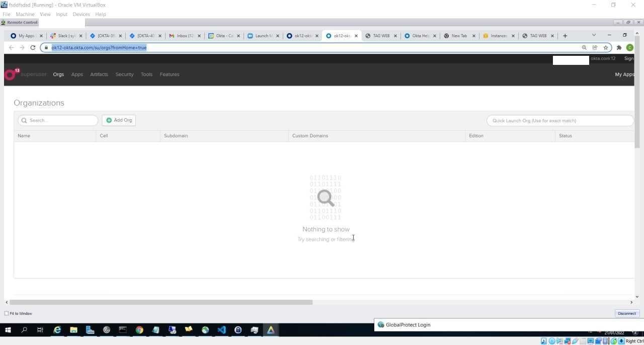Select Tools in the Okta navigation bar
644x345 pixels.
146,74
